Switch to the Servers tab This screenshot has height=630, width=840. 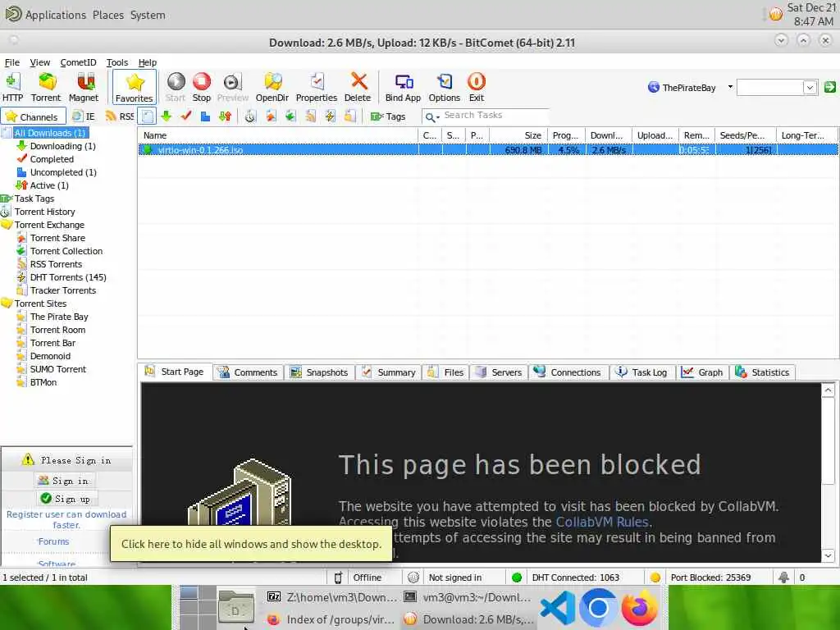pyautogui.click(x=499, y=372)
